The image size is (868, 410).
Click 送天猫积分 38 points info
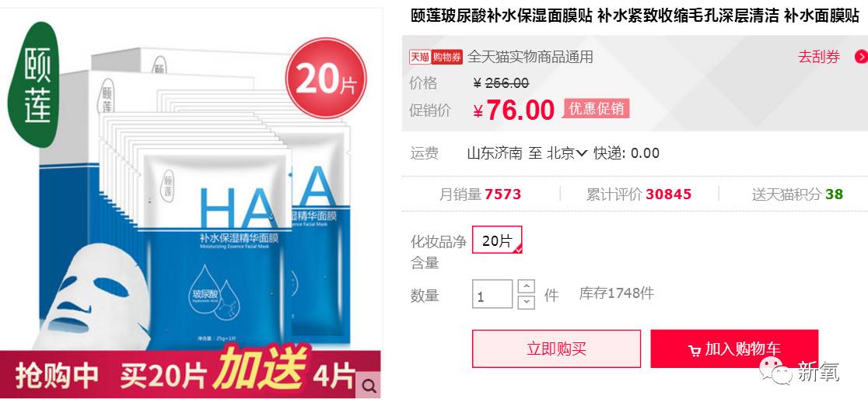(797, 194)
